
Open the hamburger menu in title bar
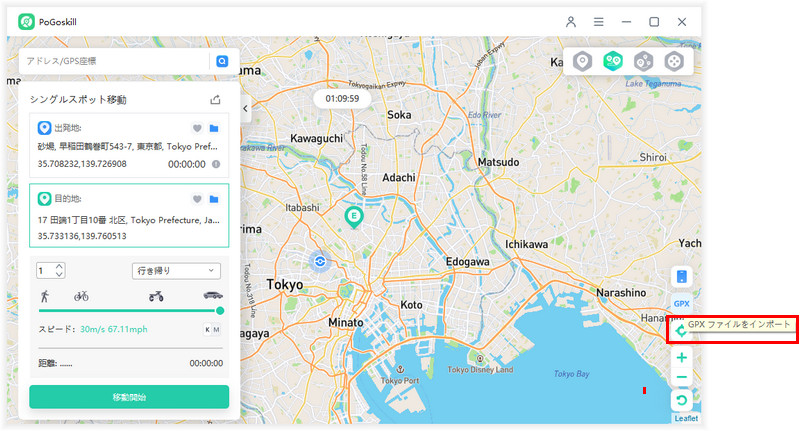coord(598,22)
